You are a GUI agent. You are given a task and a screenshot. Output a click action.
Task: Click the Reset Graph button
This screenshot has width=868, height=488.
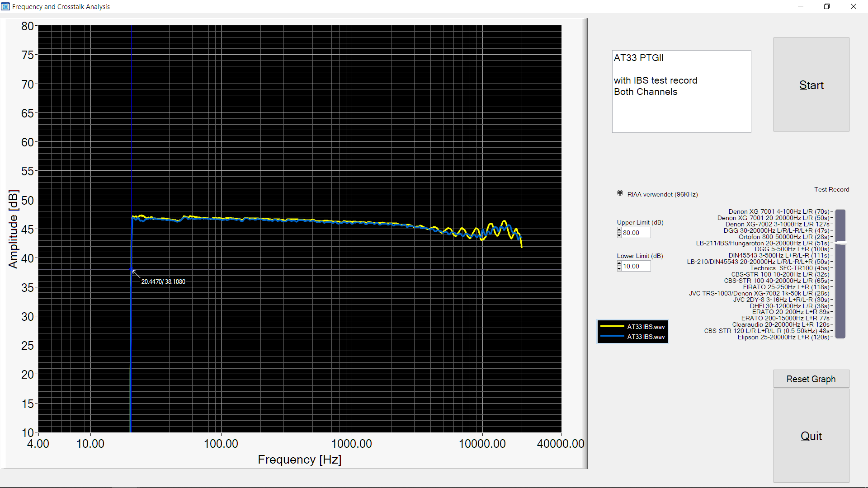click(x=811, y=379)
